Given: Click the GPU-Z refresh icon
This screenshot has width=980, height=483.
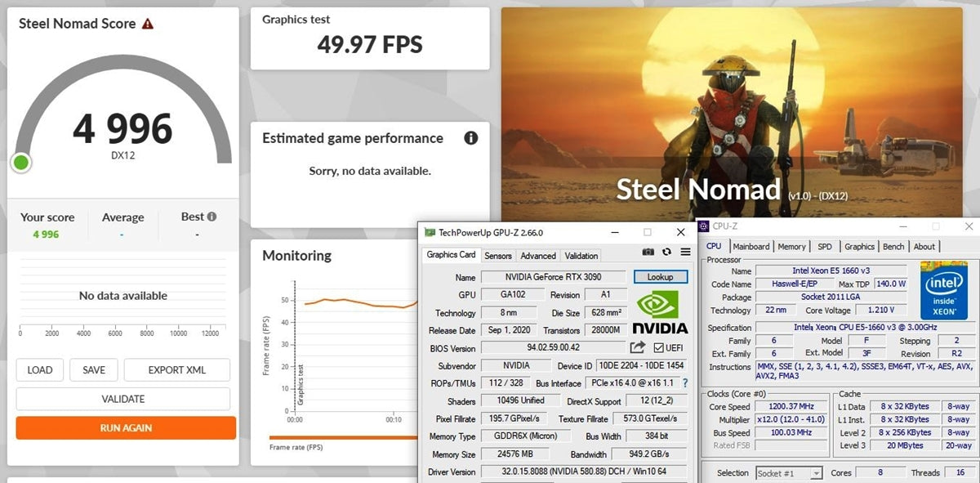Looking at the screenshot, I should pos(666,253).
